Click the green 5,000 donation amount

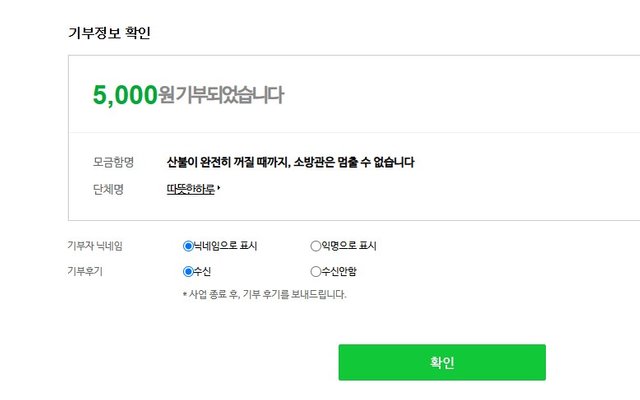125,95
